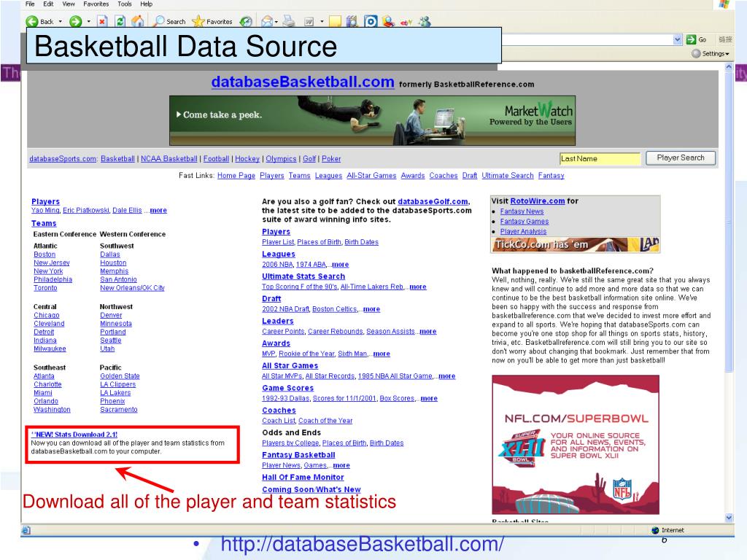Open the Search pane magnifier icon
The width and height of the screenshot is (747, 560).
coord(159,21)
